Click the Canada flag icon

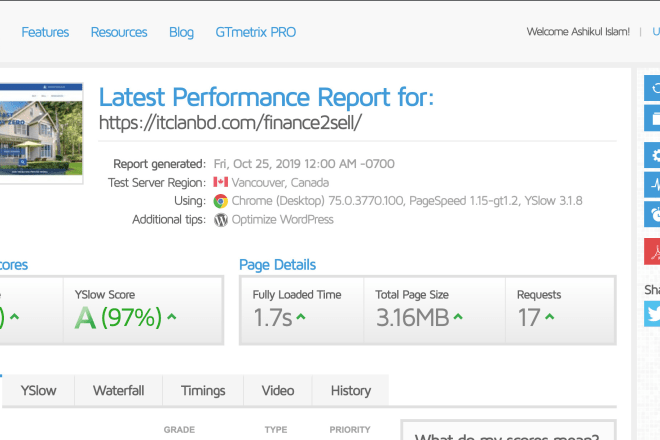coord(220,182)
